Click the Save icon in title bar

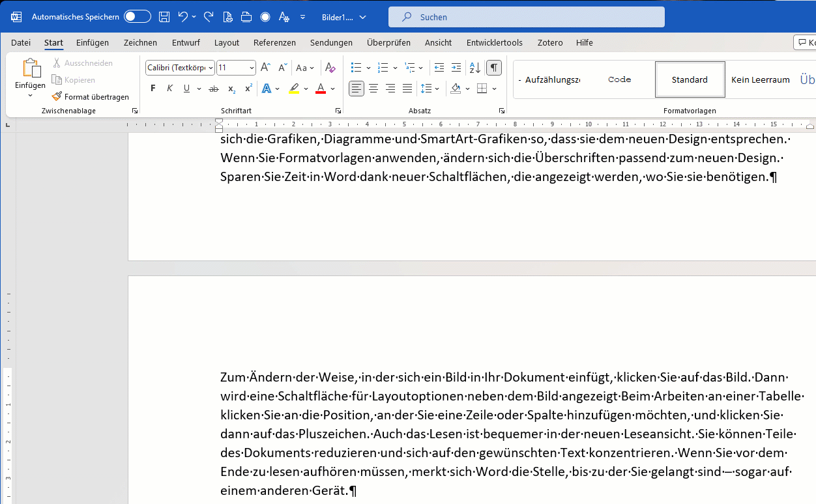[x=164, y=17]
